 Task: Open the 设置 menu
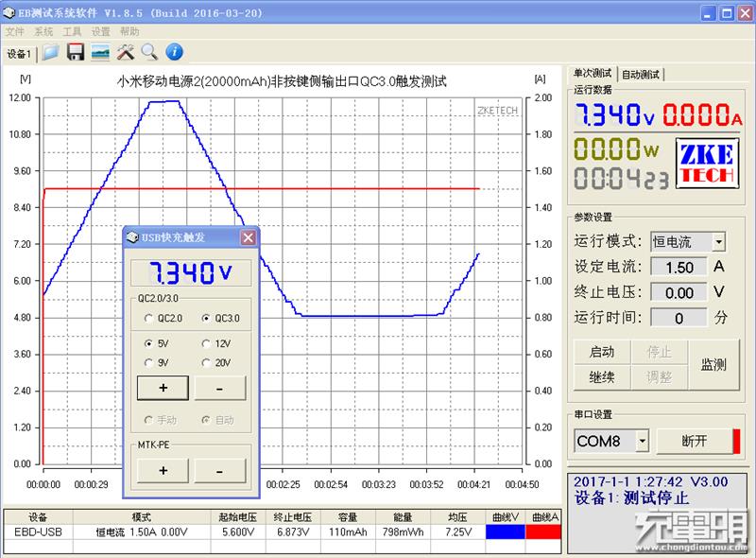point(101,32)
